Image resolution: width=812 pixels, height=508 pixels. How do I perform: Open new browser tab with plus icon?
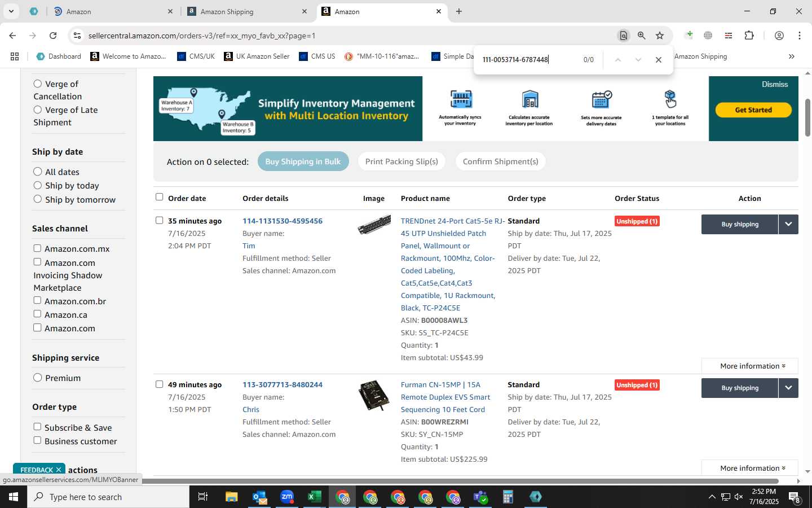[459, 11]
